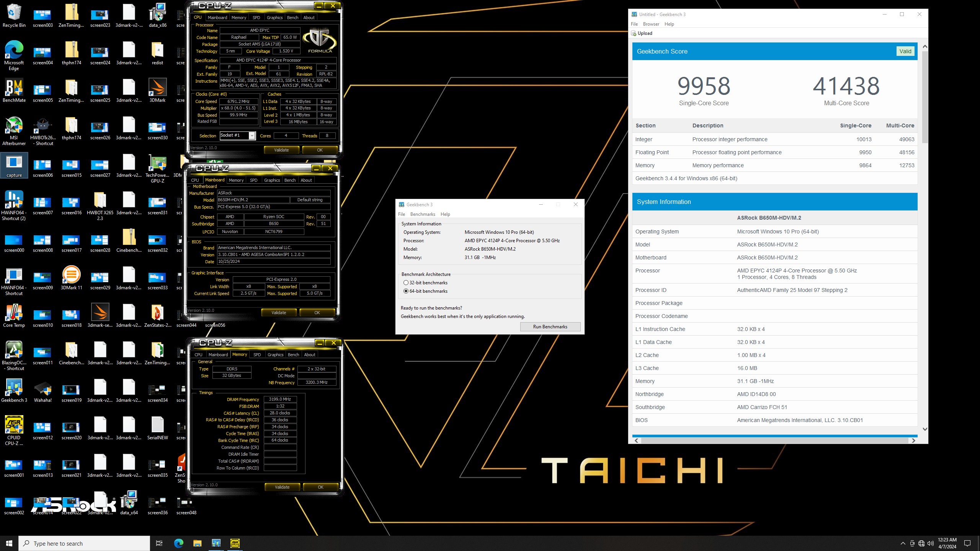
Task: Open HWiNFO64 - Shortcut (2) icon
Action: click(x=14, y=205)
